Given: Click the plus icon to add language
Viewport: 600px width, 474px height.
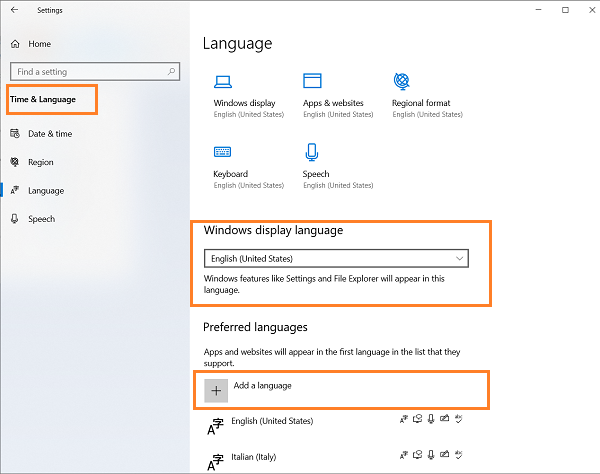Looking at the screenshot, I should (x=216, y=391).
